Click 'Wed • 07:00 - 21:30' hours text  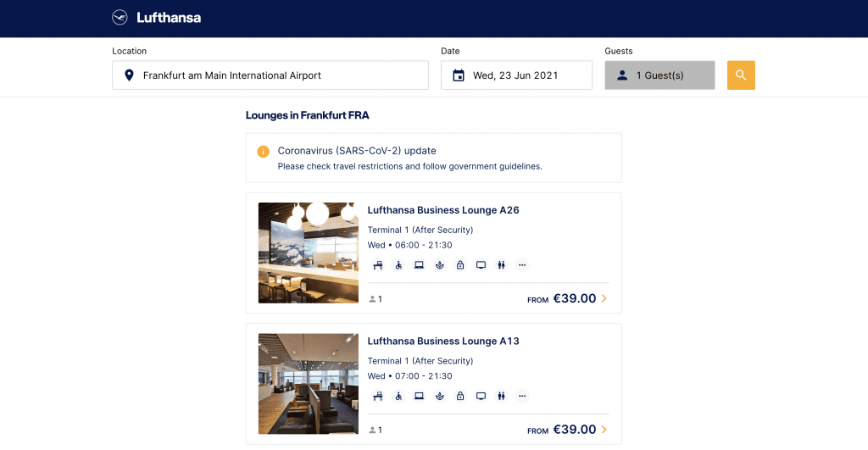[409, 376]
